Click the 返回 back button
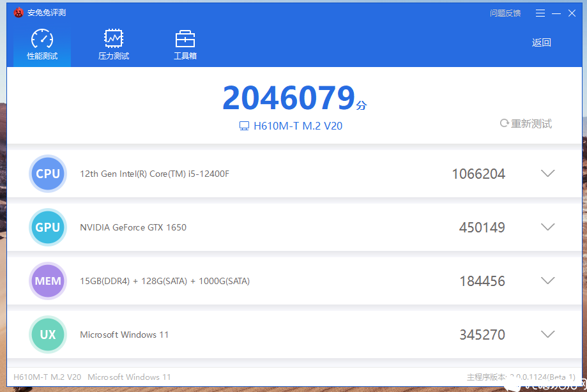This screenshot has width=587, height=392. click(x=541, y=43)
